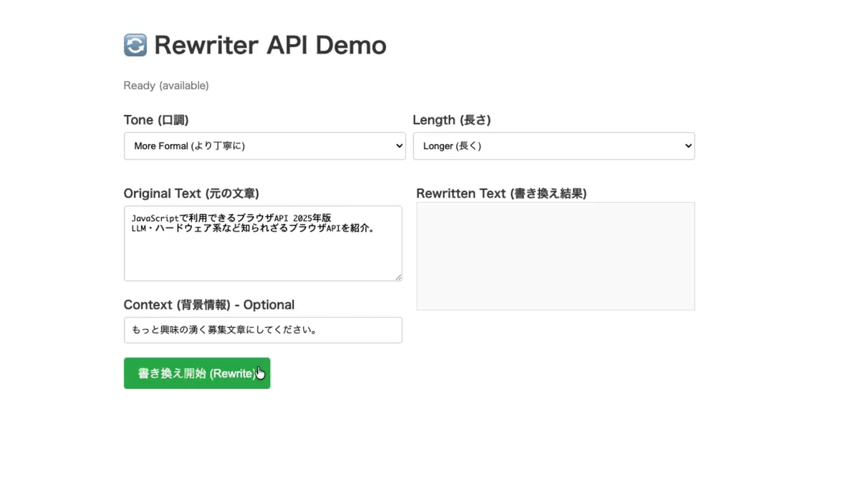Open the Tone (口調) dropdown
Screen dimensions: 868x488
(264, 146)
